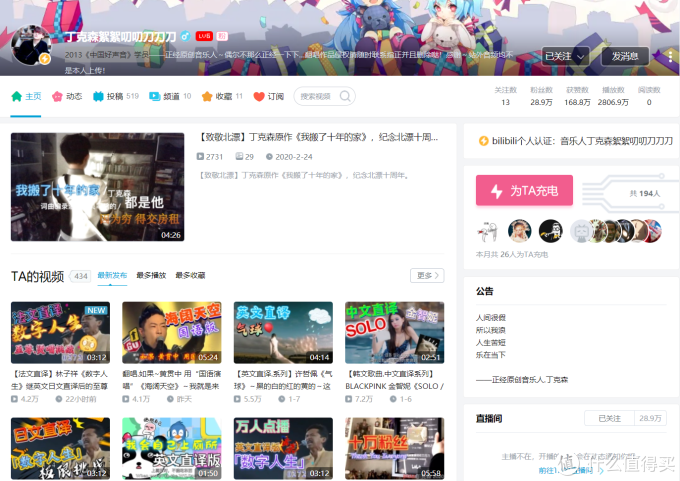
Task: Sort videos by 最多收藏
Action: (190, 275)
